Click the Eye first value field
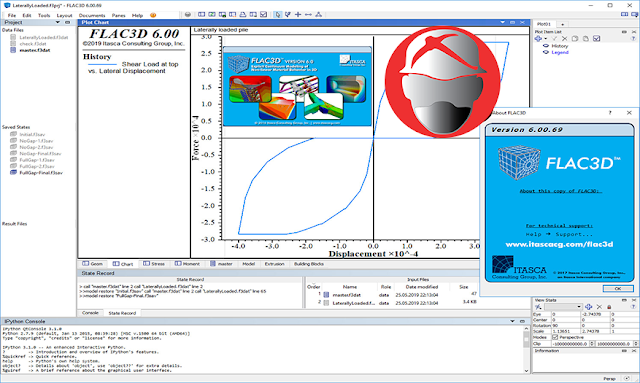 click(566, 314)
